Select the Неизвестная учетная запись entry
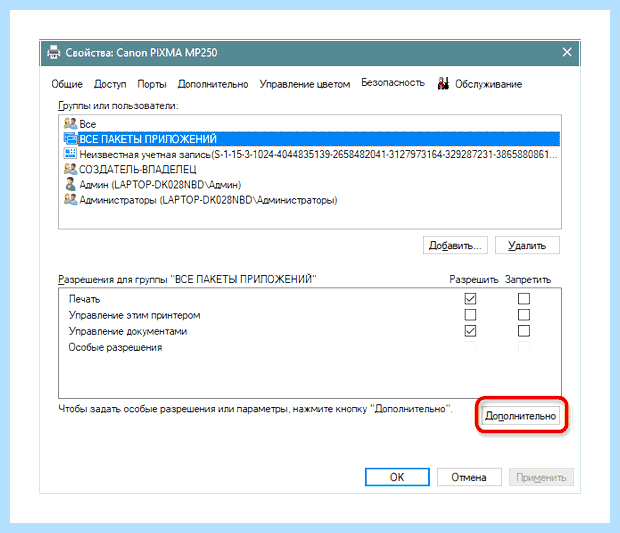The image size is (620, 533). coord(311,154)
